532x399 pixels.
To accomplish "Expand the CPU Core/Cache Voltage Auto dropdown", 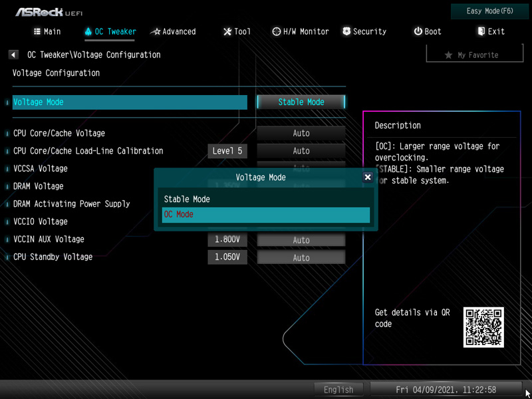I will click(x=301, y=133).
